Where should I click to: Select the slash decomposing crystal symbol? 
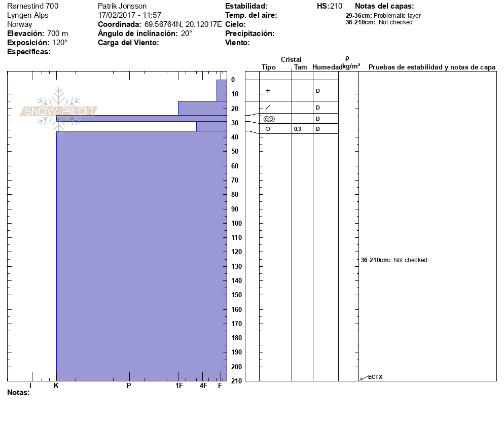268,108
